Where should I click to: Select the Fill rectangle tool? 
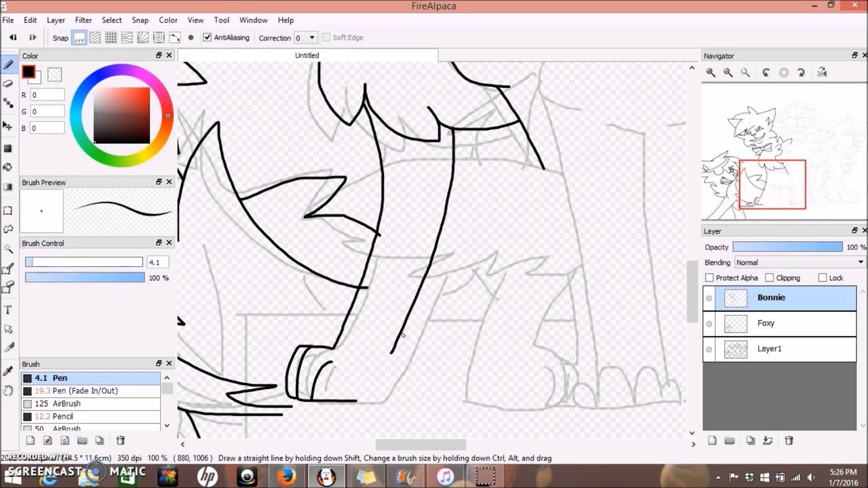point(8,148)
